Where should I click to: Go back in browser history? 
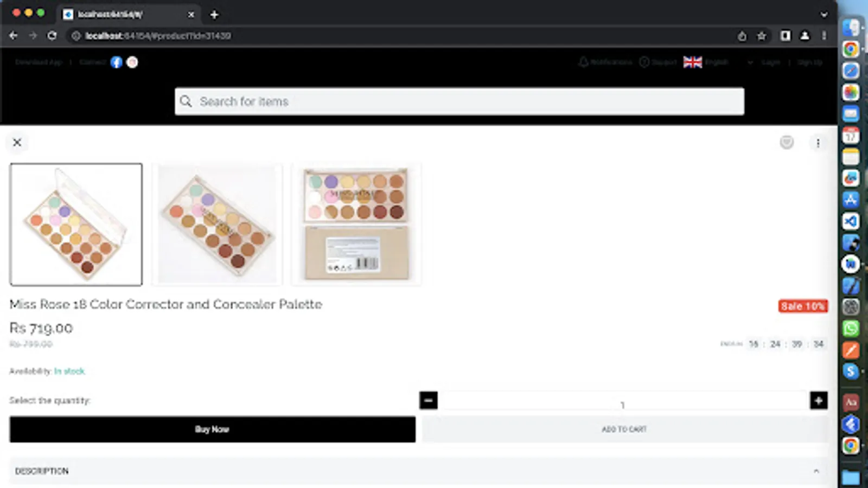[14, 36]
